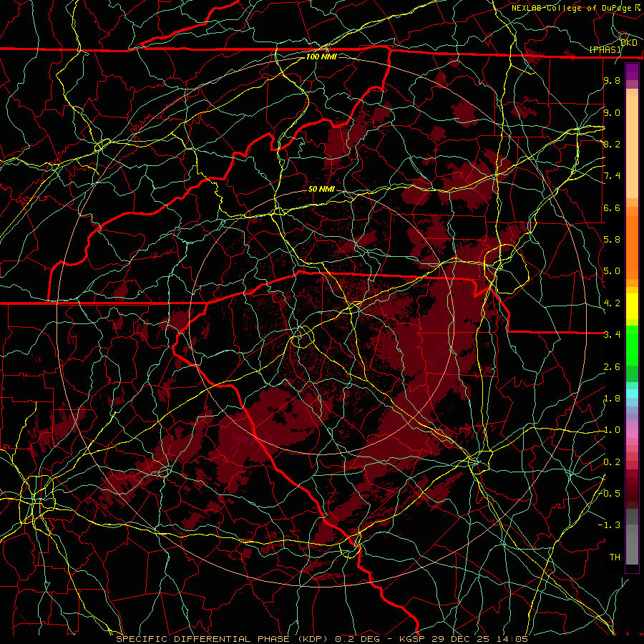Click SPECIFIC DIFFERENTIAL PHASE (KDP) caption text
Screen dimensions: 644x644
click(223, 639)
